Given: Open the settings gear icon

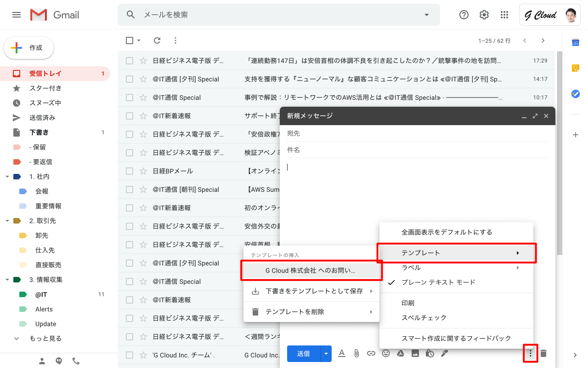Looking at the screenshot, I should coord(484,15).
